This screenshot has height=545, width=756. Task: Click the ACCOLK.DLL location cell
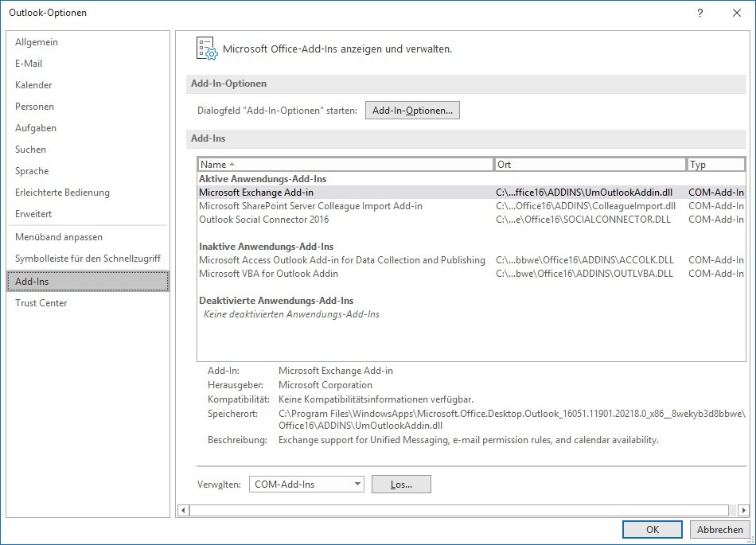584,260
